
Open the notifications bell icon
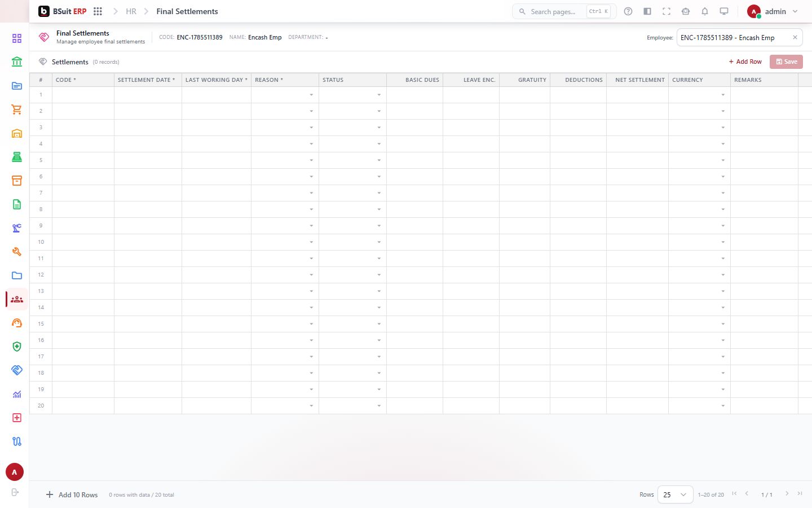tap(705, 11)
